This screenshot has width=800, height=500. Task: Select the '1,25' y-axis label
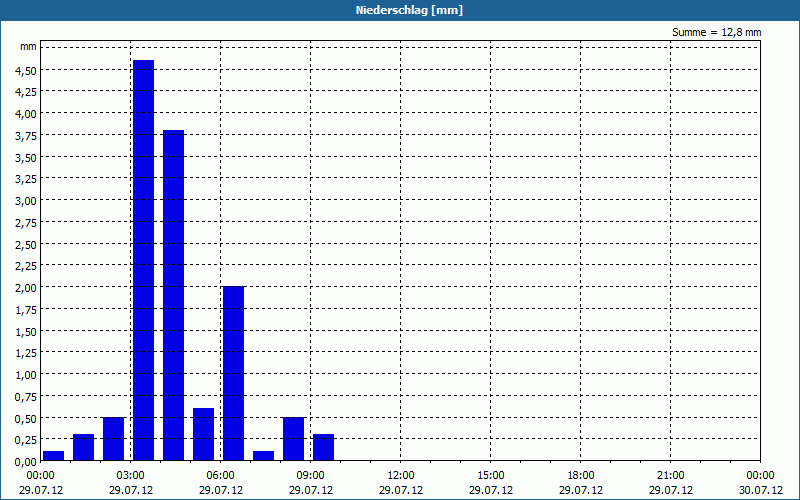point(26,353)
